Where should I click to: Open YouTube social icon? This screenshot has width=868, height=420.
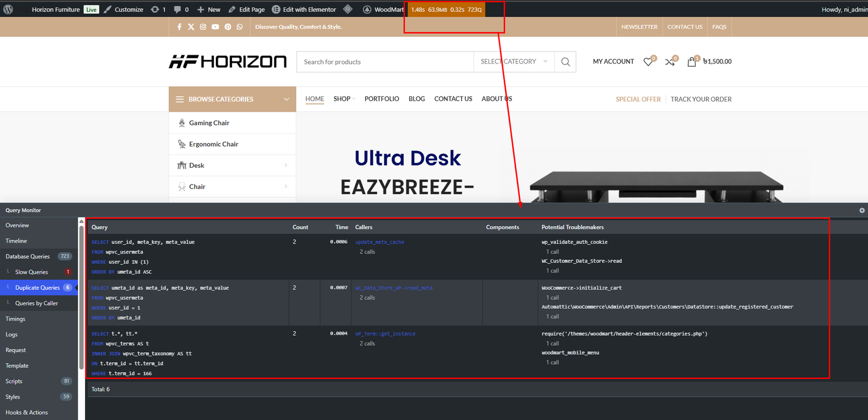tap(215, 27)
